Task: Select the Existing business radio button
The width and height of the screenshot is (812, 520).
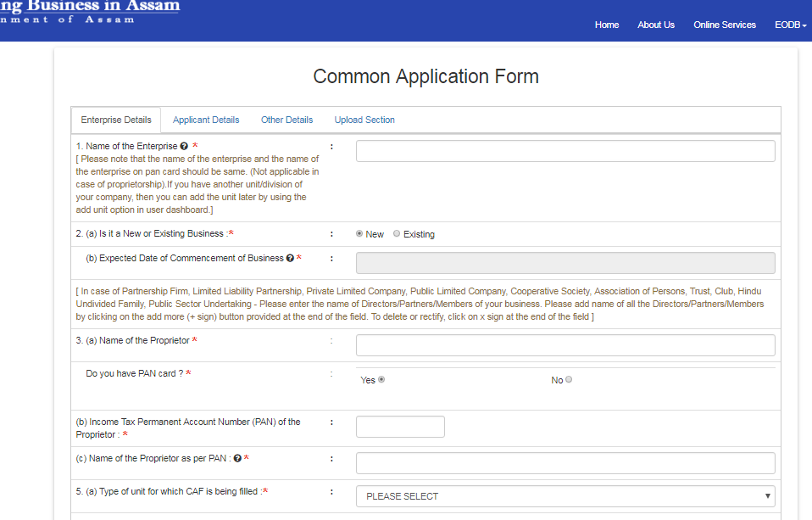Action: pyautogui.click(x=397, y=234)
